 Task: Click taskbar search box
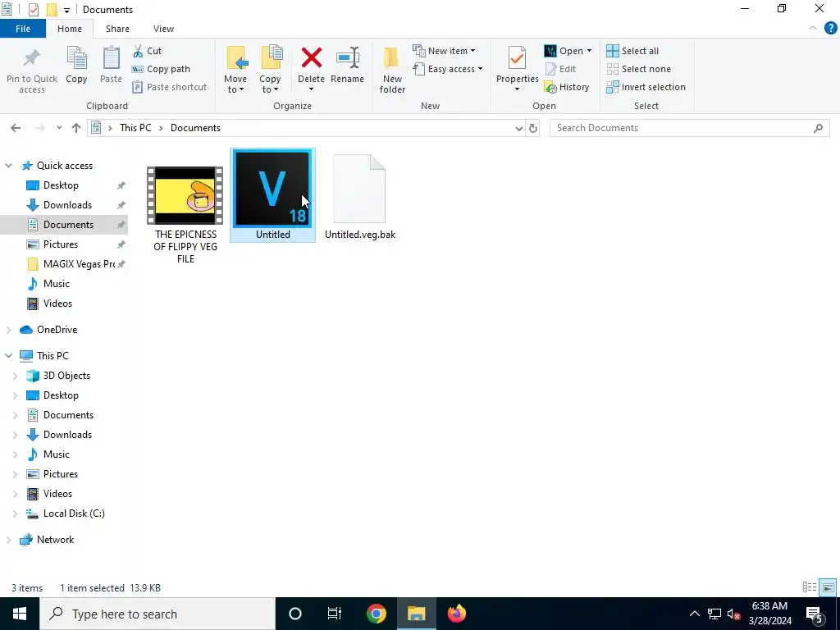pos(157,614)
